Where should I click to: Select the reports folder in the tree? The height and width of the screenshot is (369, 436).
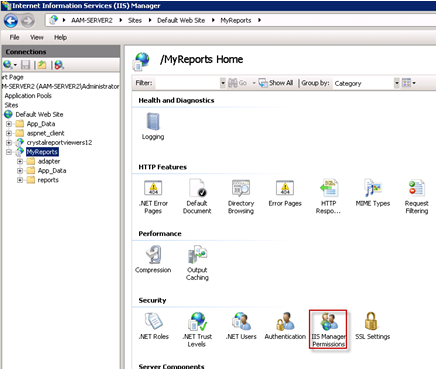point(48,180)
